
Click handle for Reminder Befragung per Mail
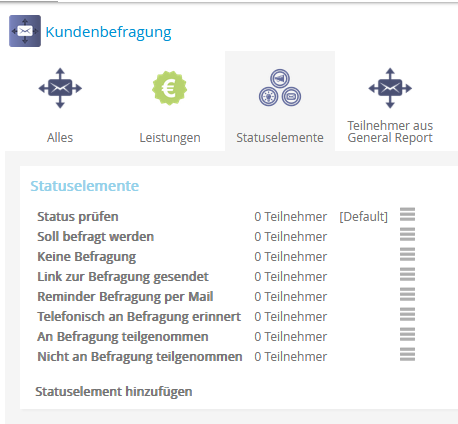407,294
